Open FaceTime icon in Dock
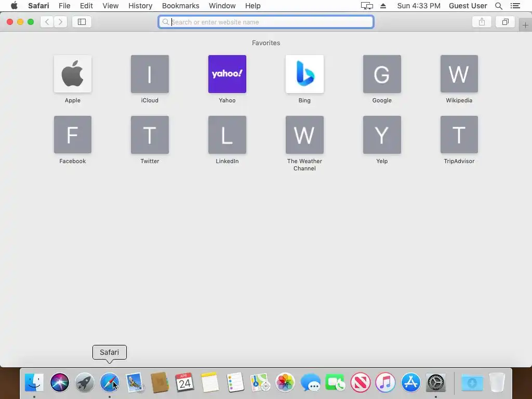532x399 pixels. click(335, 382)
